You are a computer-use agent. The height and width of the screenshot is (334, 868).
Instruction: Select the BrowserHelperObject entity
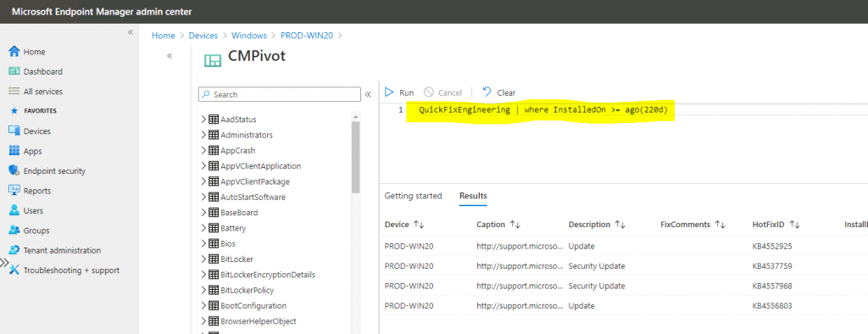tap(258, 320)
